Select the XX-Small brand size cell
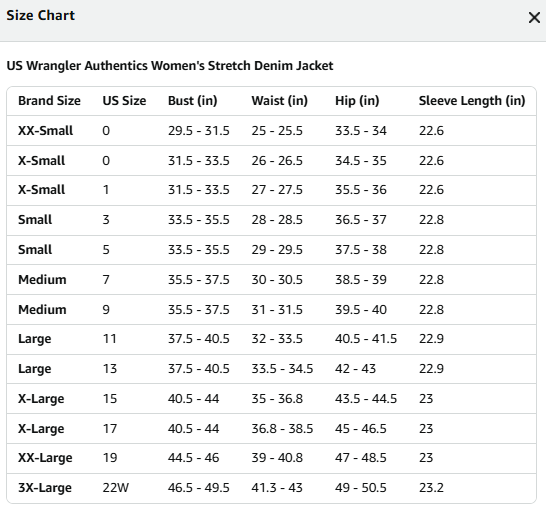This screenshot has width=546, height=515. (45, 131)
